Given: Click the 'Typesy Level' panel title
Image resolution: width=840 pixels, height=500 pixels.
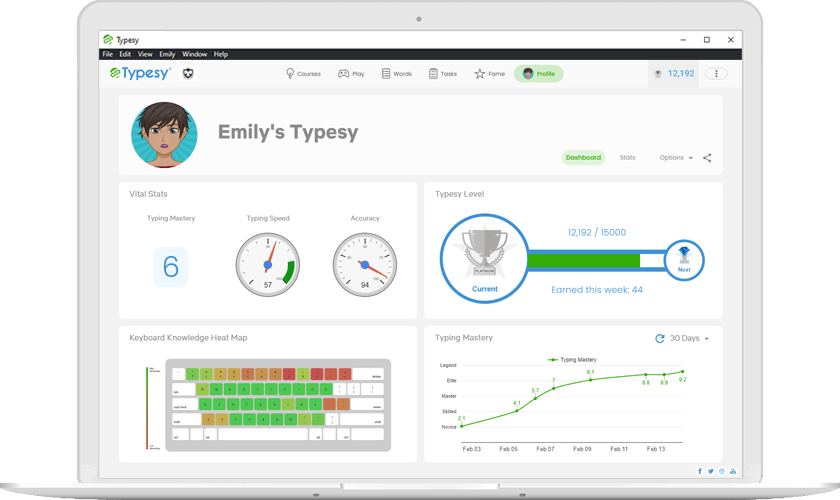Looking at the screenshot, I should [x=460, y=194].
